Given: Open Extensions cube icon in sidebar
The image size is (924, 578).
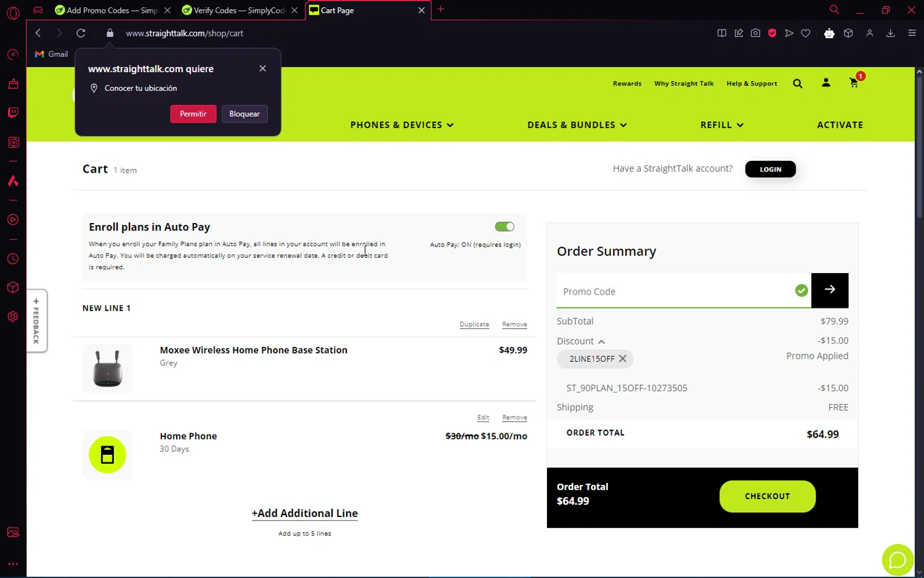Looking at the screenshot, I should tap(13, 288).
